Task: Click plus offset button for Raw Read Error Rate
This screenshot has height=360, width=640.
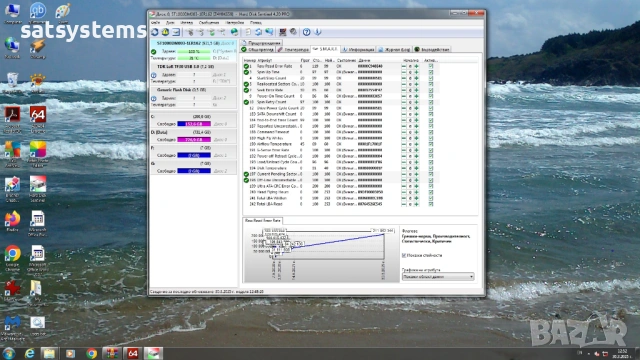Action: [x=416, y=66]
